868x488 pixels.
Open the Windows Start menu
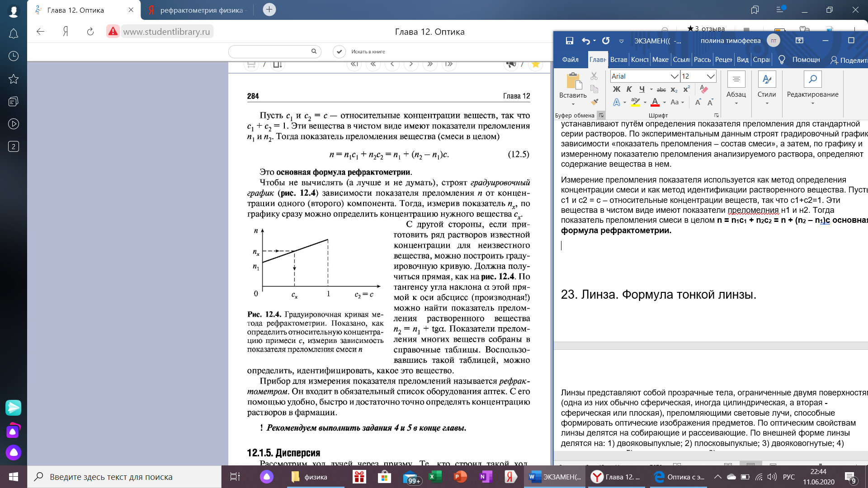click(14, 477)
